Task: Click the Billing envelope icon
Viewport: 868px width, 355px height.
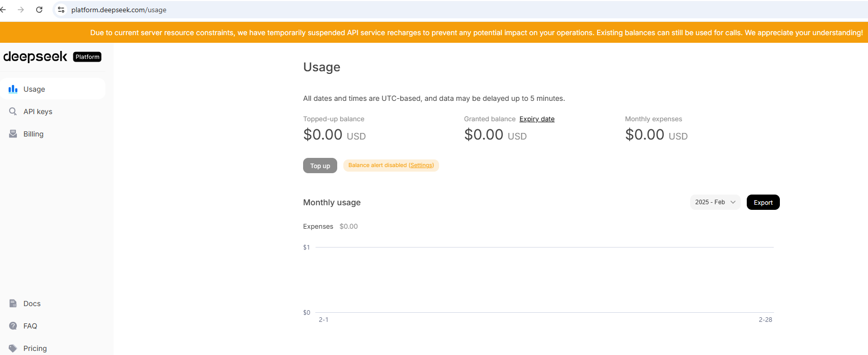Action: pos(13,134)
